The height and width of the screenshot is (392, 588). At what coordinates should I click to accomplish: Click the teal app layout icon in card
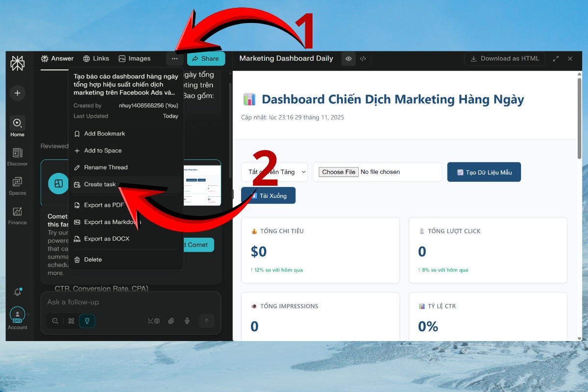pyautogui.click(x=58, y=183)
